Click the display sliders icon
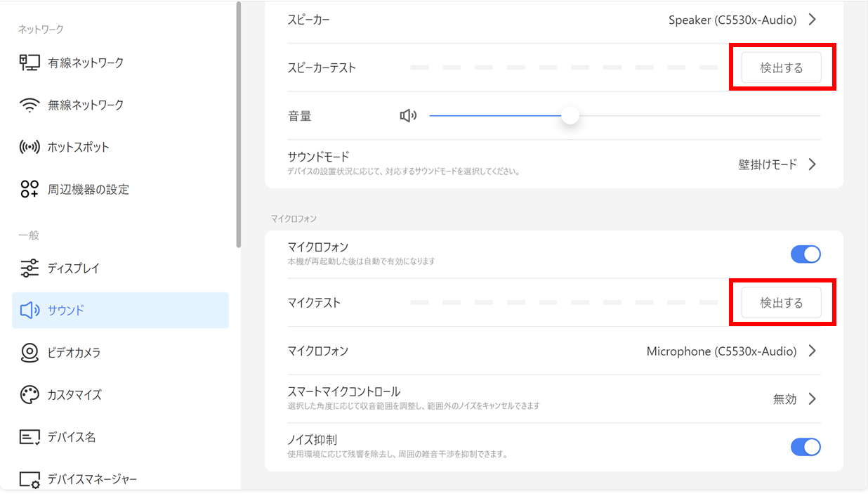868x494 pixels. coord(29,268)
